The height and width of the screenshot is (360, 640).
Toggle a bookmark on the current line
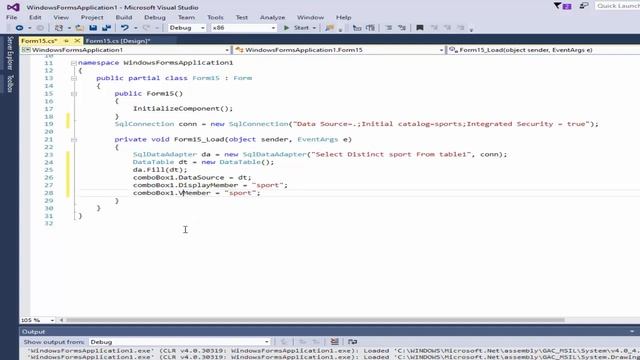point(420,28)
